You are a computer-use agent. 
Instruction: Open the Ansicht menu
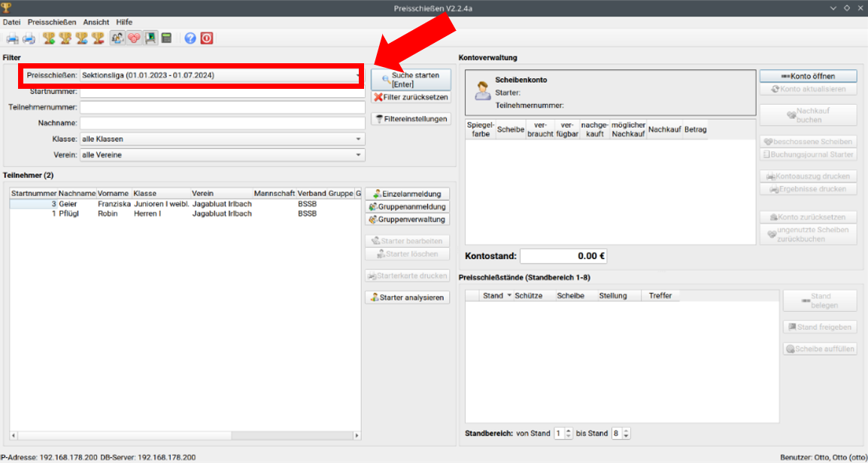(96, 23)
